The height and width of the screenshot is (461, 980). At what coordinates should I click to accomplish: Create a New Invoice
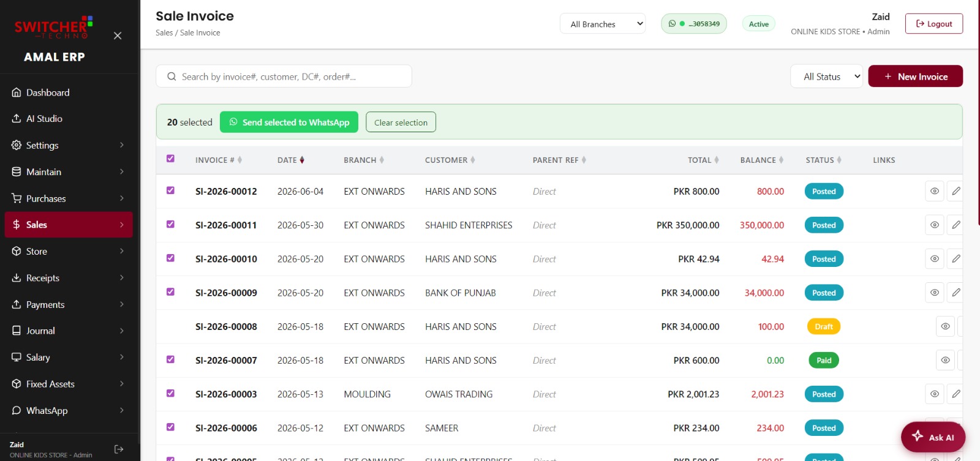915,76
